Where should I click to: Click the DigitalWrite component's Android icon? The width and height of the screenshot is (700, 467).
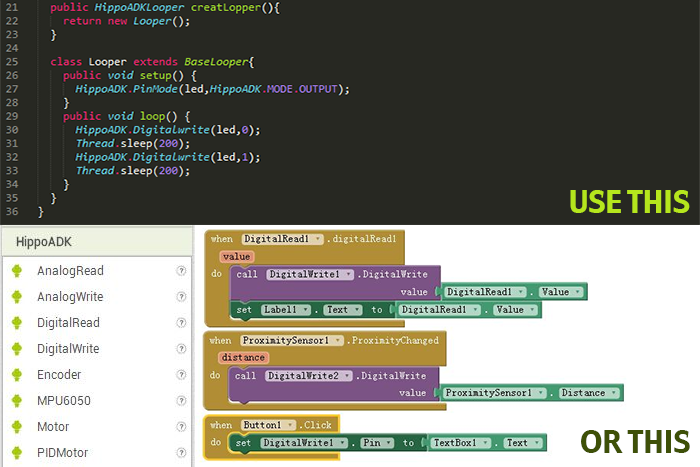pyautogui.click(x=17, y=349)
